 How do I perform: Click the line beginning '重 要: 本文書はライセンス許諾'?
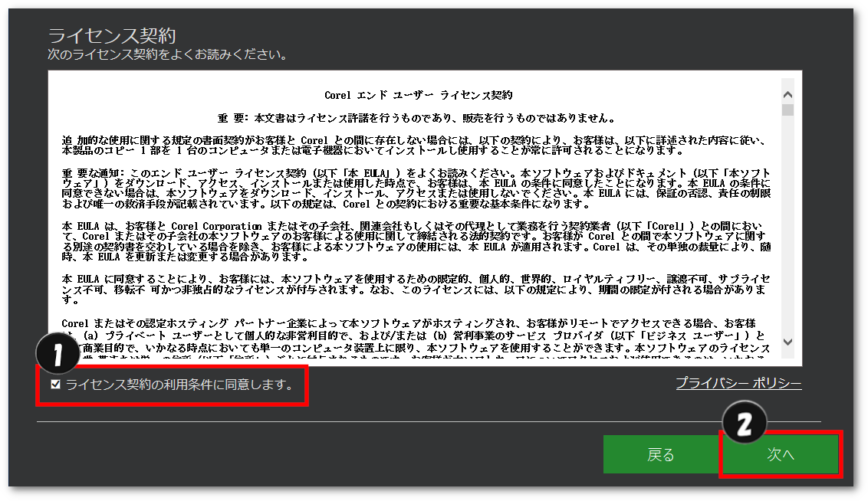coord(416,118)
